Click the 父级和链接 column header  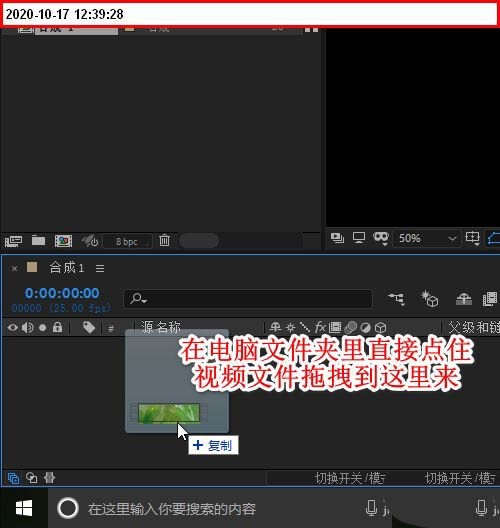474,327
